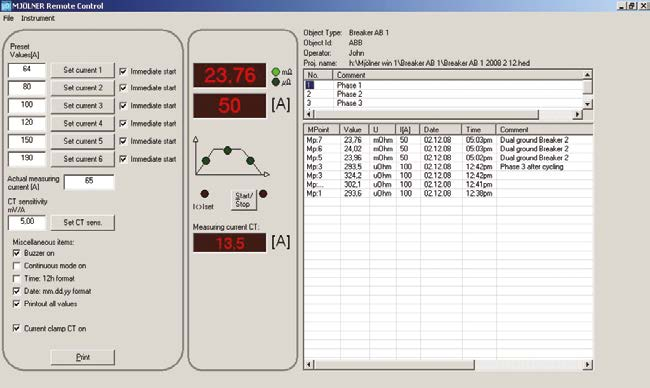Click the indicator beside Start/Stop button

point(263,194)
